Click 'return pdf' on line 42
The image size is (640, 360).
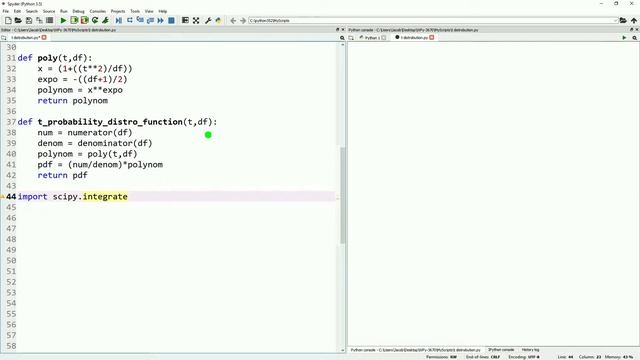[x=62, y=175]
